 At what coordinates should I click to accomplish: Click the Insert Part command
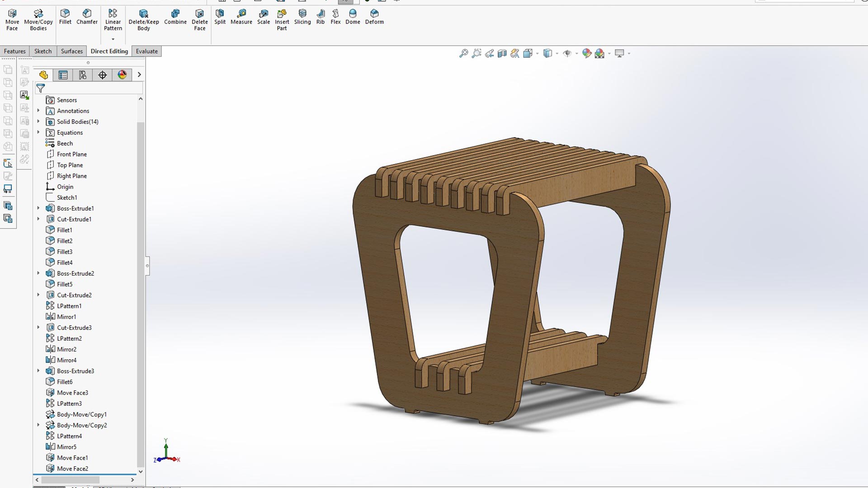282,20
